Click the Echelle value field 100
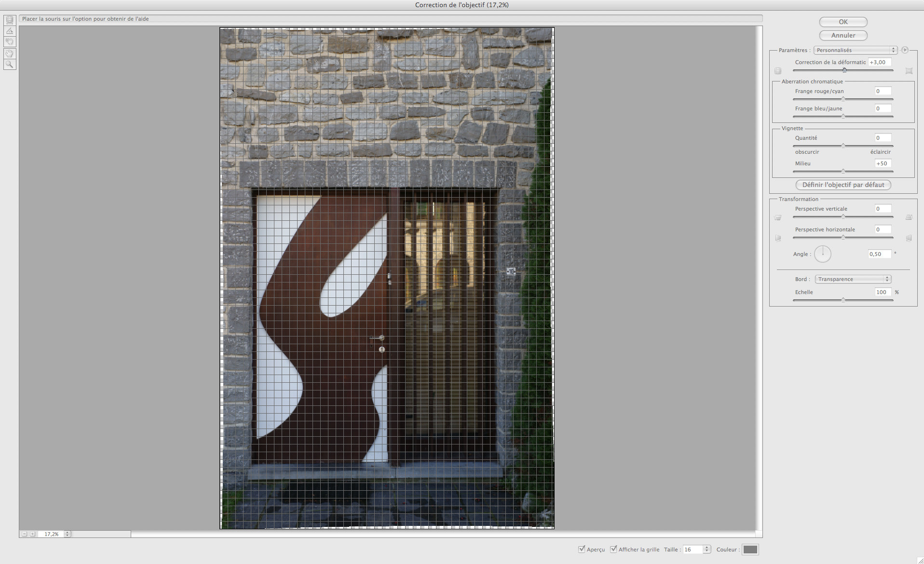Viewport: 924px width, 564px height. point(883,292)
